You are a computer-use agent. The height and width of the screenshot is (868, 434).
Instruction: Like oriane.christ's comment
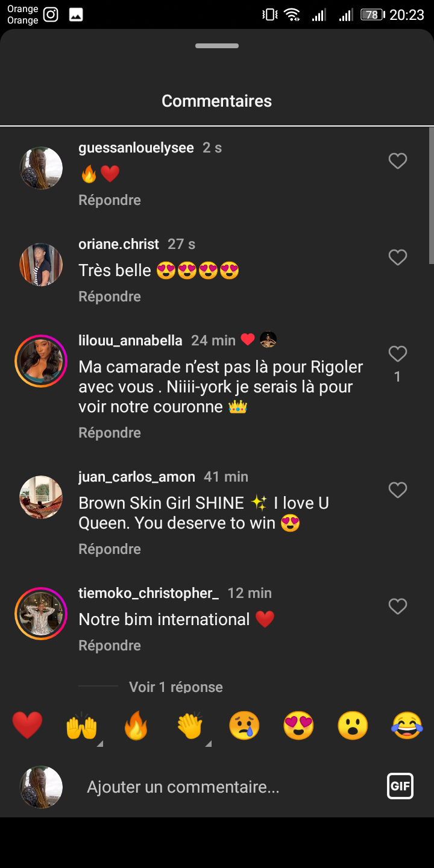point(397,257)
